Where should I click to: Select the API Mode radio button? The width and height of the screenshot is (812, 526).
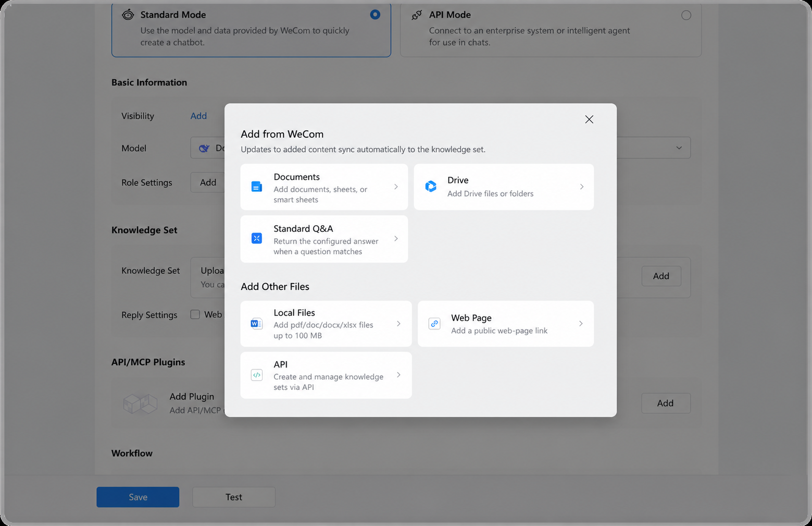click(686, 15)
